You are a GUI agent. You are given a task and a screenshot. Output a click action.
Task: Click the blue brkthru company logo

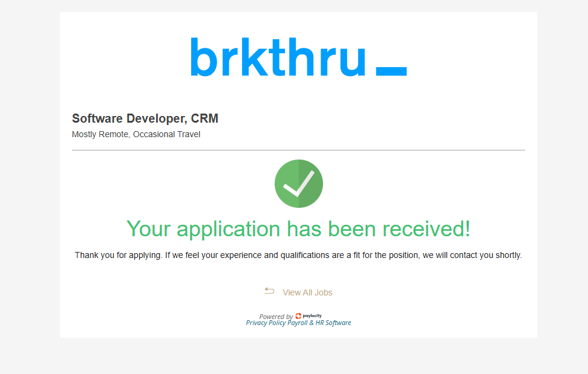point(279,58)
